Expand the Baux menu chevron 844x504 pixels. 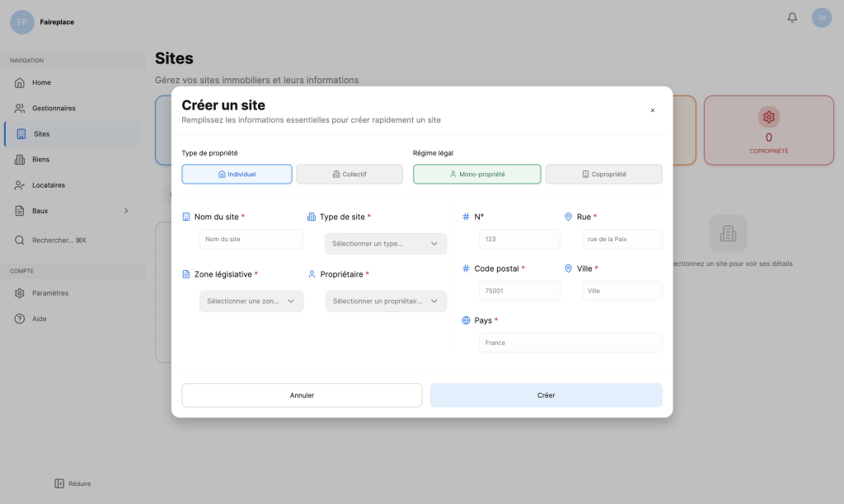click(x=126, y=211)
